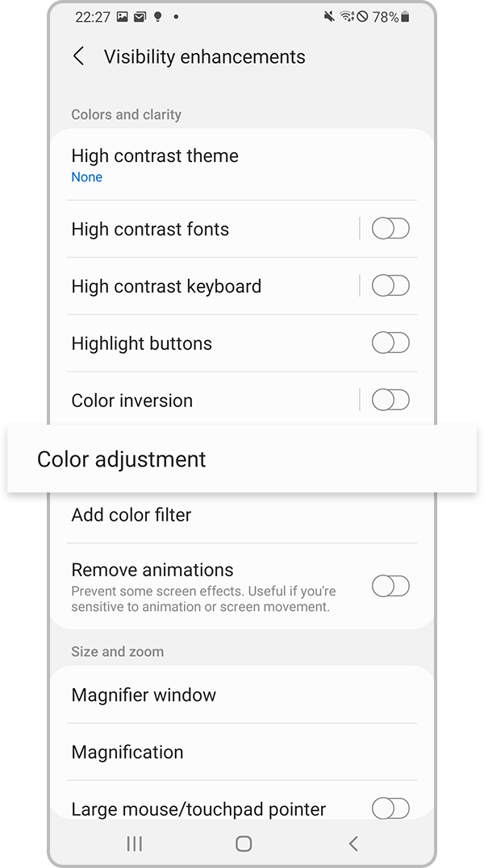
Task: Tap the back navigation bar icon
Action: click(353, 843)
